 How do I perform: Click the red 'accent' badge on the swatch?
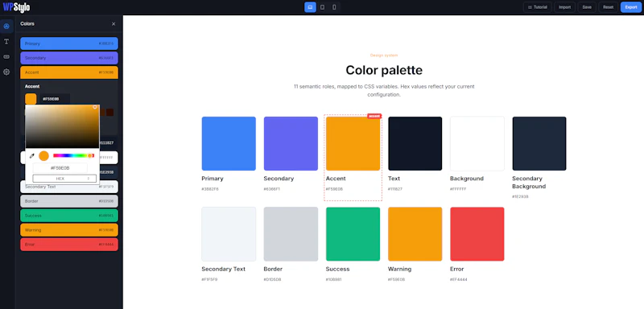[x=374, y=116]
